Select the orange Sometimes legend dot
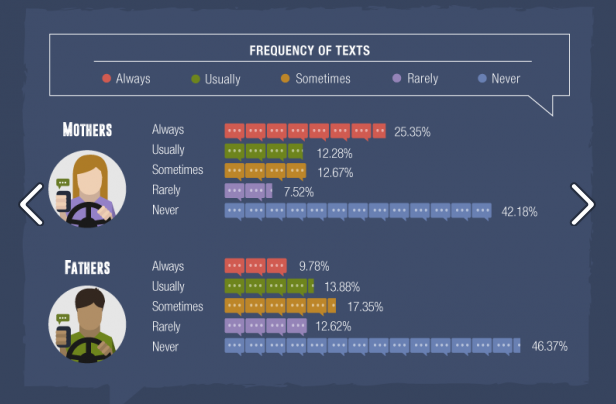 (285, 78)
